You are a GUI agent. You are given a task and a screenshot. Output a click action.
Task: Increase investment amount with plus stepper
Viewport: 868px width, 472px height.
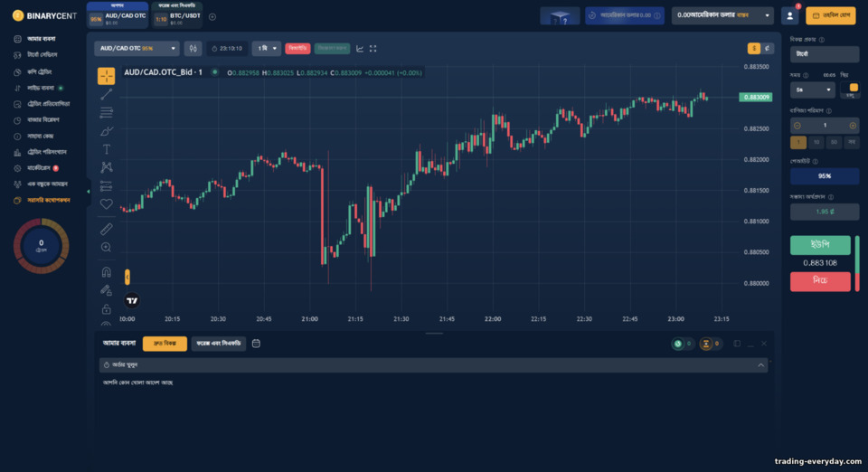coord(853,126)
